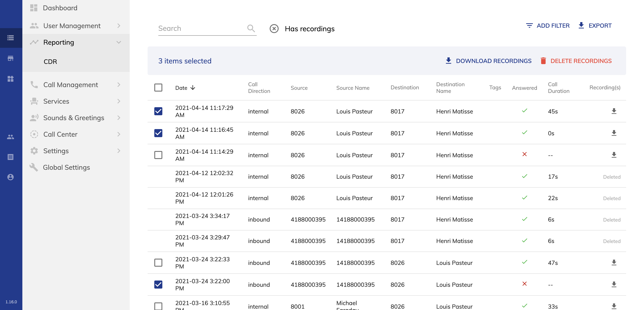Click the Sounds & Greetings voice icon
This screenshot has width=644, height=310.
coord(34,118)
